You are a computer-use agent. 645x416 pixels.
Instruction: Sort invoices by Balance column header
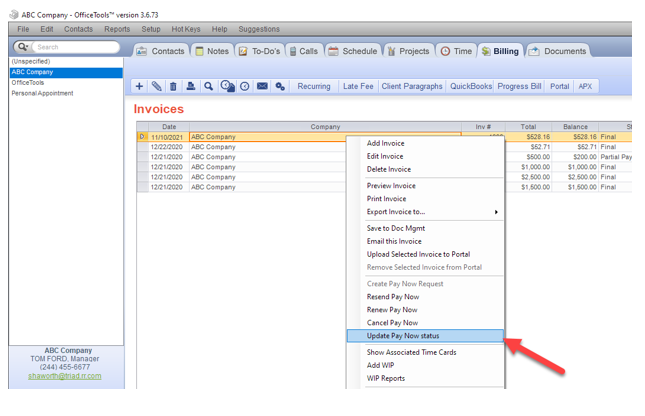(x=575, y=127)
